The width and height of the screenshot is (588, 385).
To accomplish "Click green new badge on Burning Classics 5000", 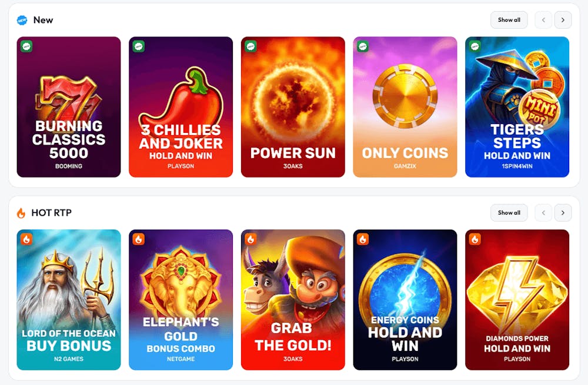I will click(x=26, y=46).
